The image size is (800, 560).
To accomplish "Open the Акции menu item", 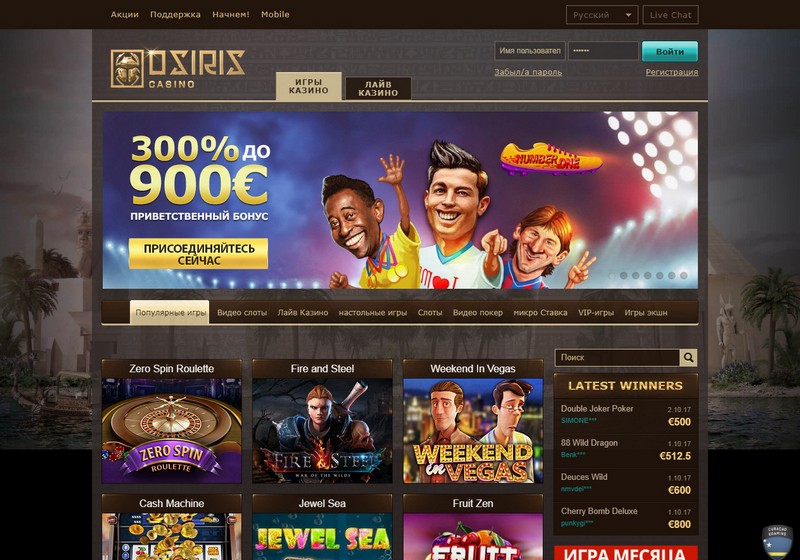I will tap(124, 14).
